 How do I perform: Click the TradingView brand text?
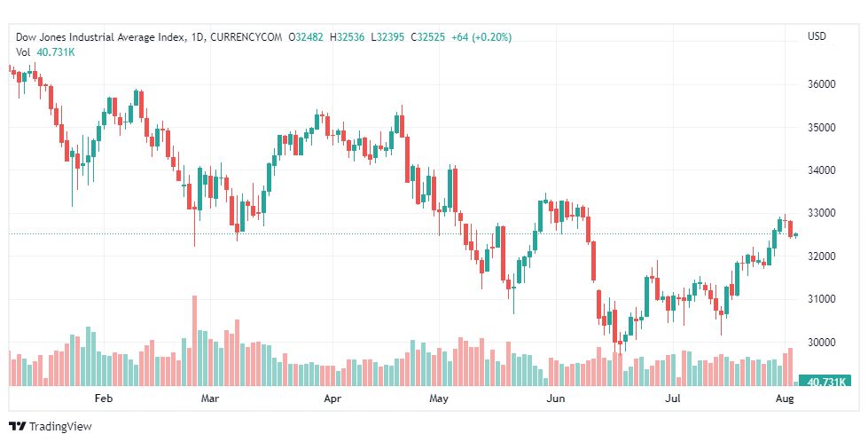point(60,427)
